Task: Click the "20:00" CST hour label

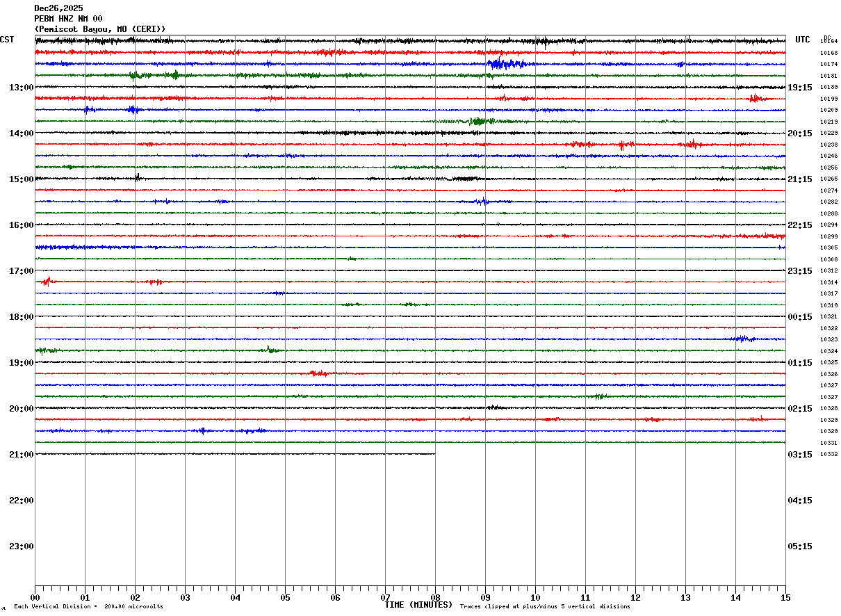Action: coord(21,409)
